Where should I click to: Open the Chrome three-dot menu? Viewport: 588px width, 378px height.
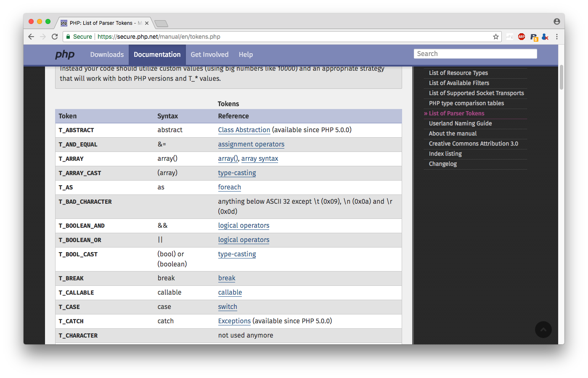pyautogui.click(x=557, y=37)
